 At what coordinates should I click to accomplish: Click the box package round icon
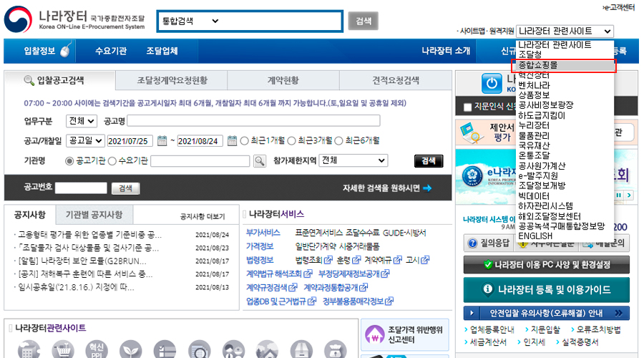(301, 349)
